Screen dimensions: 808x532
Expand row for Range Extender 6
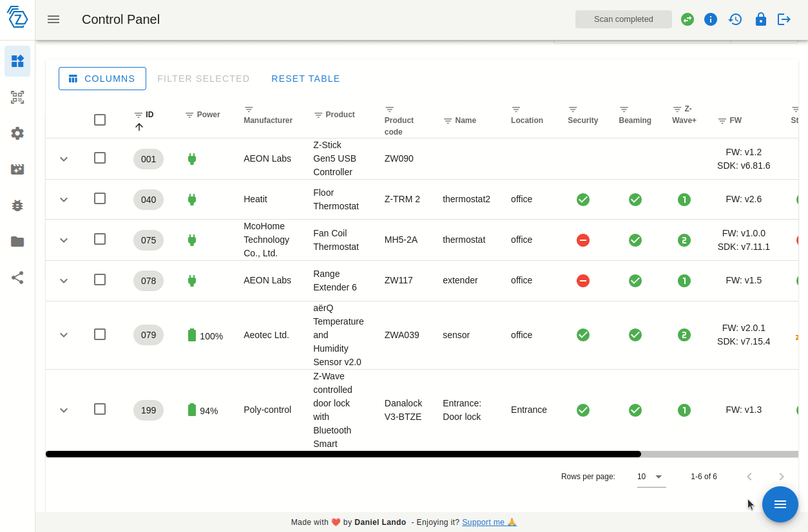coord(64,281)
